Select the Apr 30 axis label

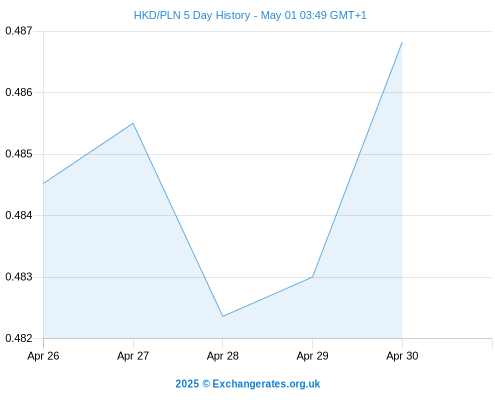[402, 356]
